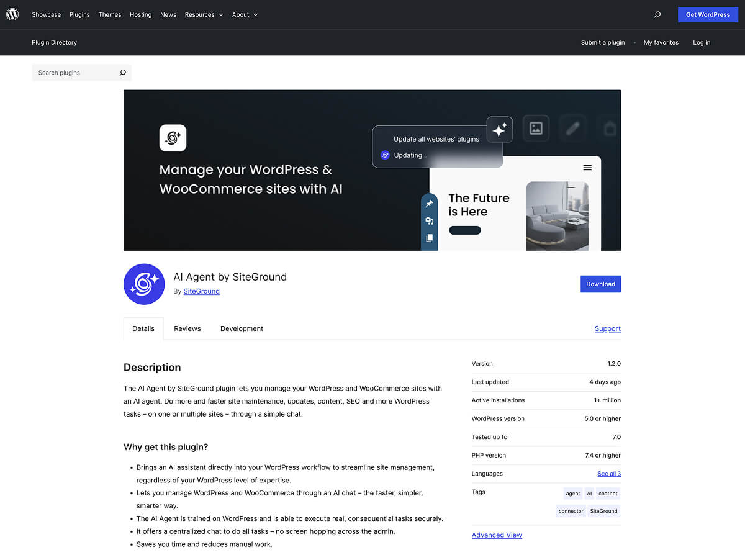Click the pencil edit icon tile in banner
The image size is (745, 560).
coord(572,129)
